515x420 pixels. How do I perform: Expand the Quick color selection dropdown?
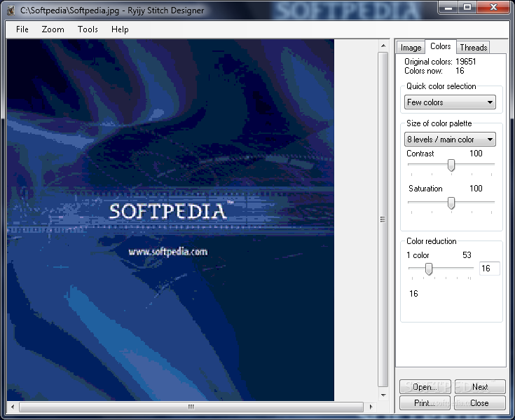point(450,102)
